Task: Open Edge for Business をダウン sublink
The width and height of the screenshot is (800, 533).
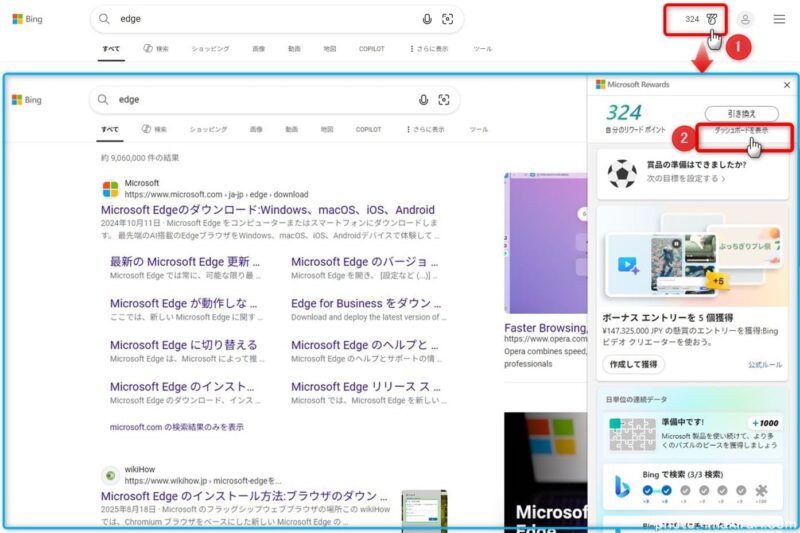Action: tap(366, 303)
